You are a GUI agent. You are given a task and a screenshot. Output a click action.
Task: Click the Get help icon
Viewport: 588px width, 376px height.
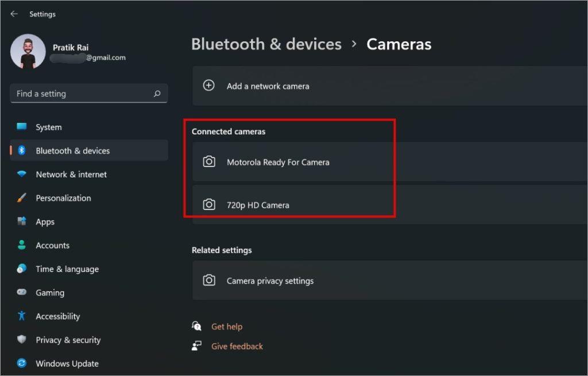pyautogui.click(x=197, y=326)
